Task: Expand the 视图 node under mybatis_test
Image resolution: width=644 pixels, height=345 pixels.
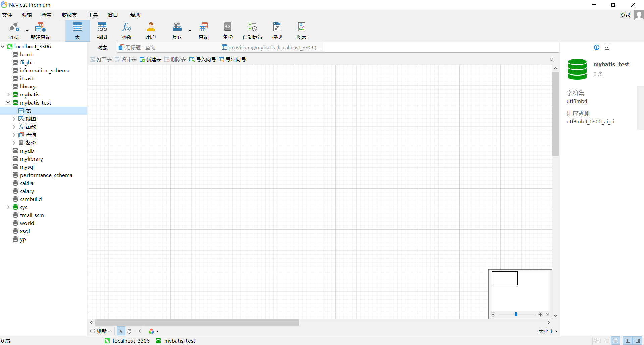Action: pos(14,119)
